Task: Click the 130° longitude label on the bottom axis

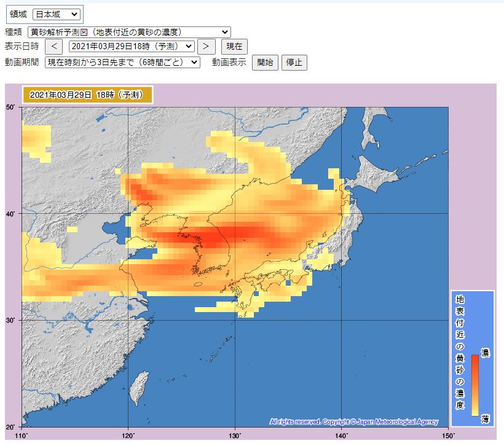Action: [x=235, y=436]
